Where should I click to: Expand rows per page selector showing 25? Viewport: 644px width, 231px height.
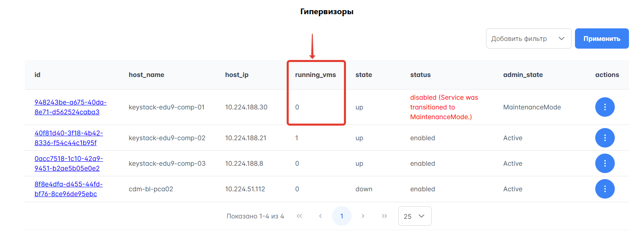pyautogui.click(x=415, y=216)
